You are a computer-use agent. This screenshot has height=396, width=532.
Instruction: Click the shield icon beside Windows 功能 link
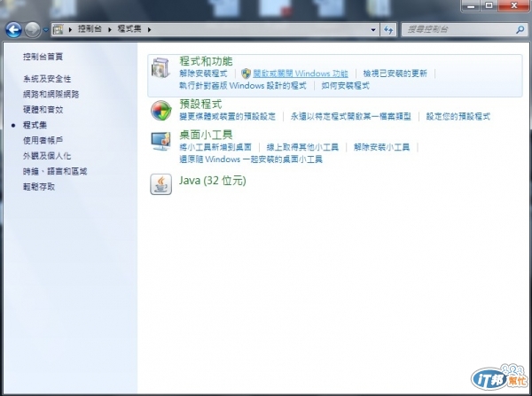pos(246,74)
